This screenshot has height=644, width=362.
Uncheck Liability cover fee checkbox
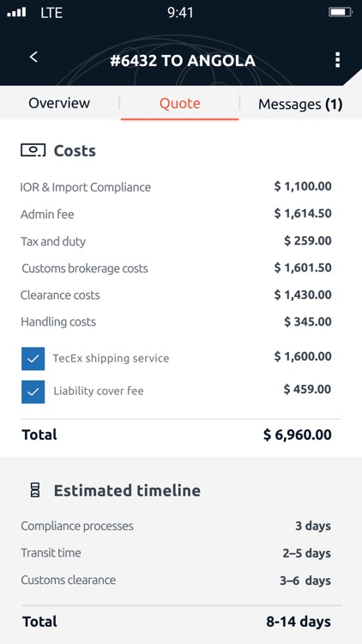click(33, 392)
